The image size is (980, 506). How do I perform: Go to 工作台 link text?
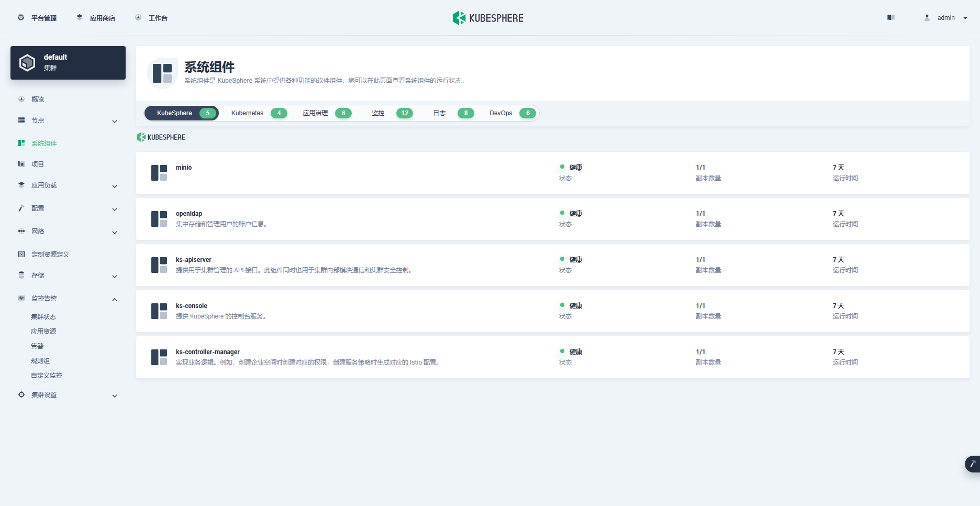(x=158, y=18)
